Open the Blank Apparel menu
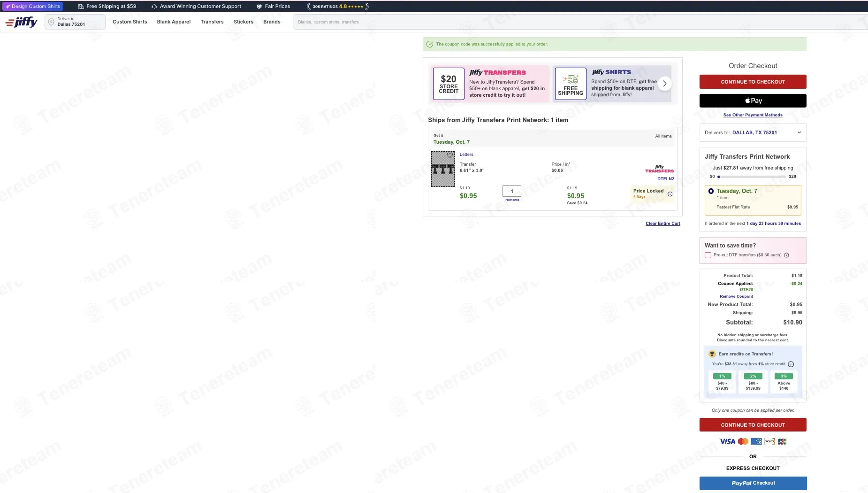The height and width of the screenshot is (493, 868). click(174, 22)
